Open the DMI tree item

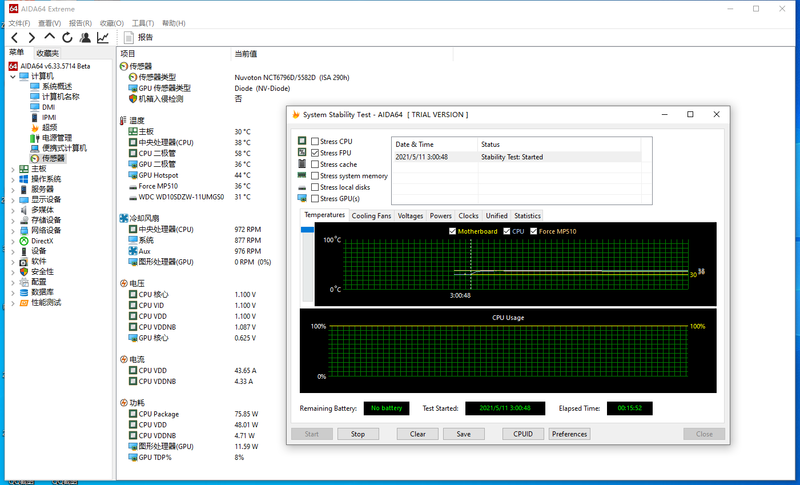point(48,107)
